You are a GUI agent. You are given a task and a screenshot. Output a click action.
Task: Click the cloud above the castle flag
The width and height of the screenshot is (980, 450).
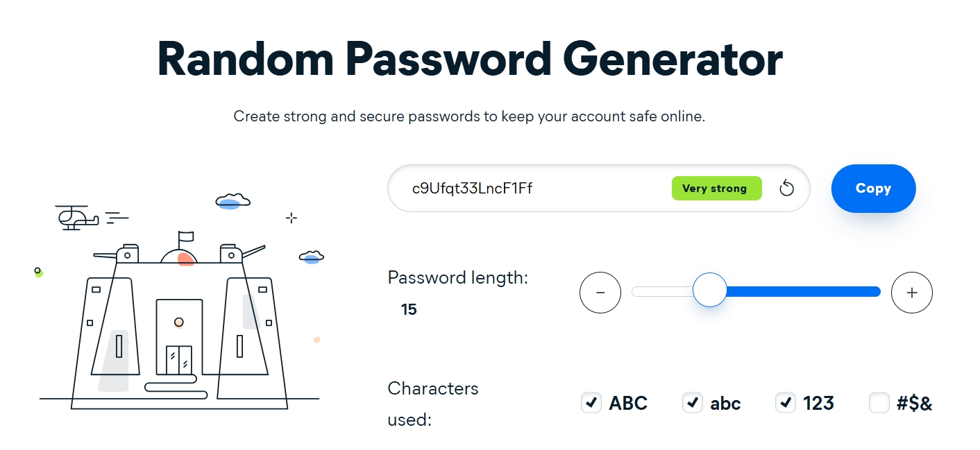[233, 201]
